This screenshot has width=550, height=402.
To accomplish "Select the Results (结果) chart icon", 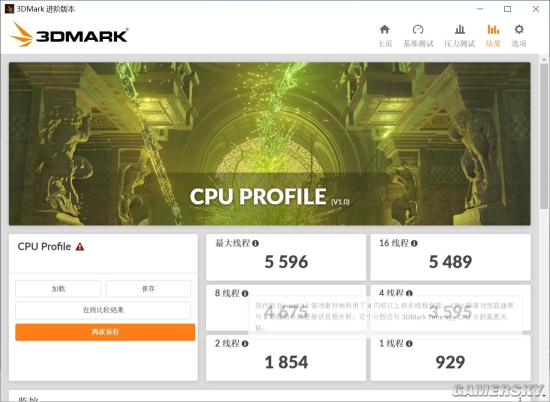I will (493, 29).
